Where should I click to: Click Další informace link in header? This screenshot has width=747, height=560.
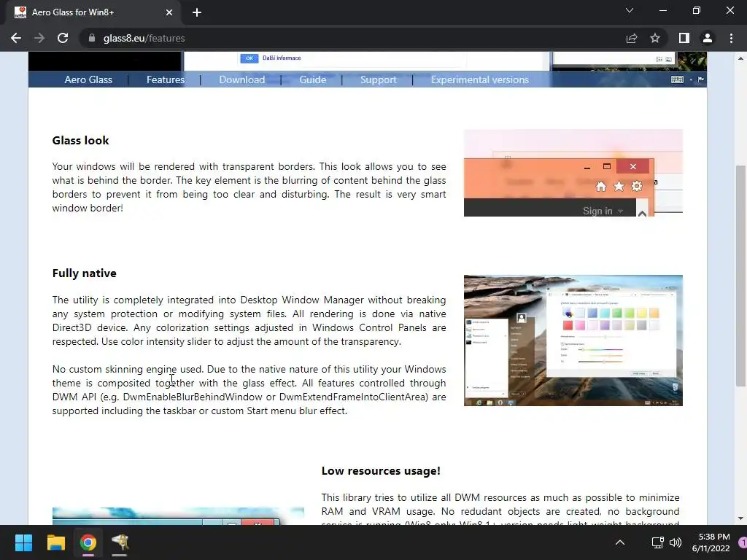pyautogui.click(x=282, y=58)
